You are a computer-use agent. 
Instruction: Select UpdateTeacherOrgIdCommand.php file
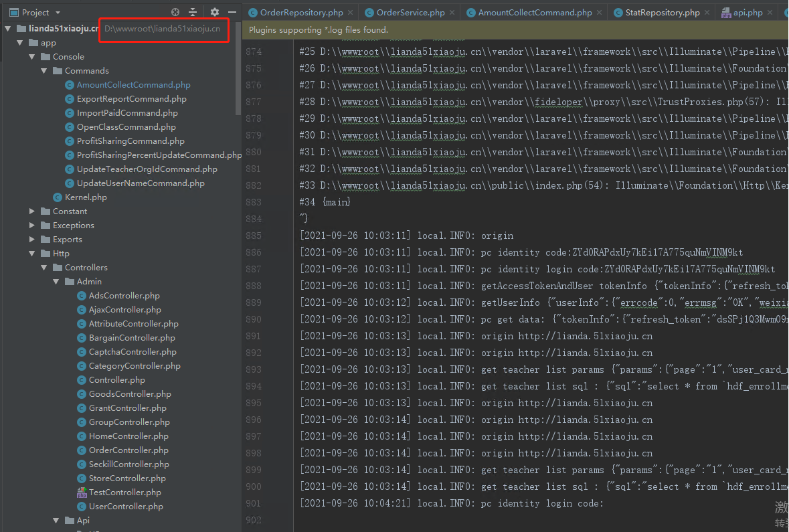click(x=147, y=169)
